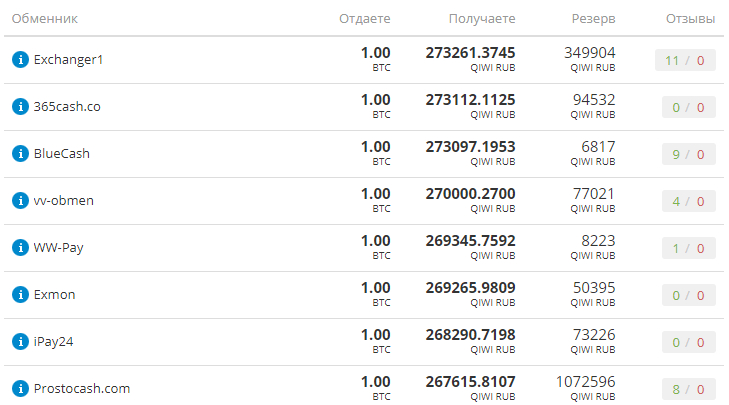Select the WW-Pay rate 269345.7592

471,241
